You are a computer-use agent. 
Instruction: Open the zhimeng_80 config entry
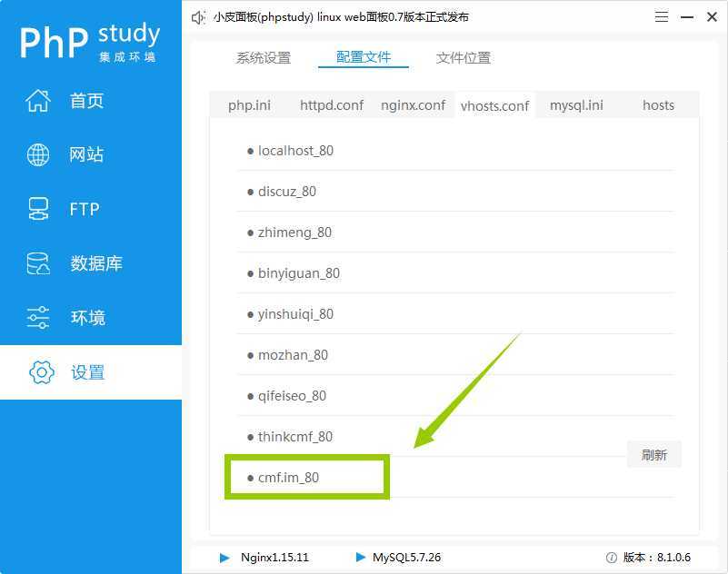(455, 233)
